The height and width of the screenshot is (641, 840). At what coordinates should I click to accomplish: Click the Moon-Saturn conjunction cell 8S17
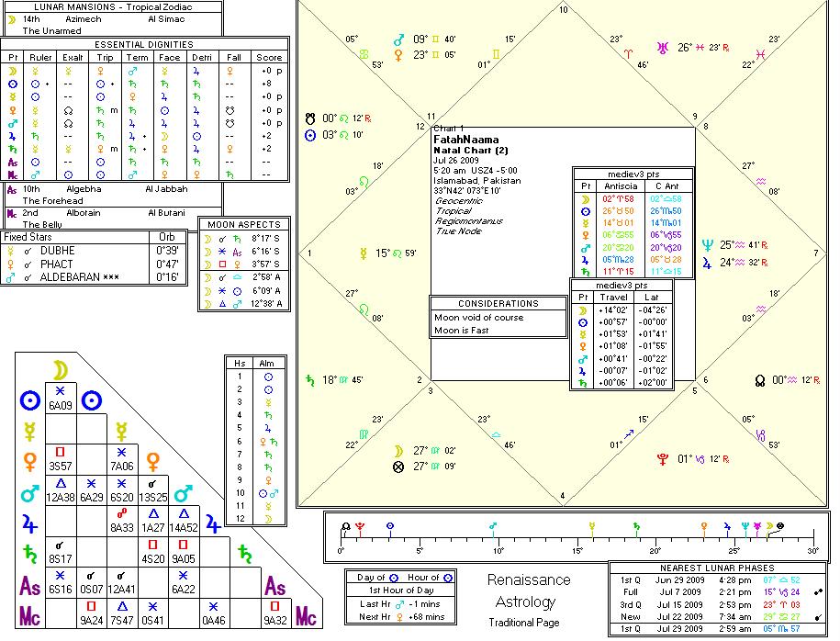[x=61, y=552]
